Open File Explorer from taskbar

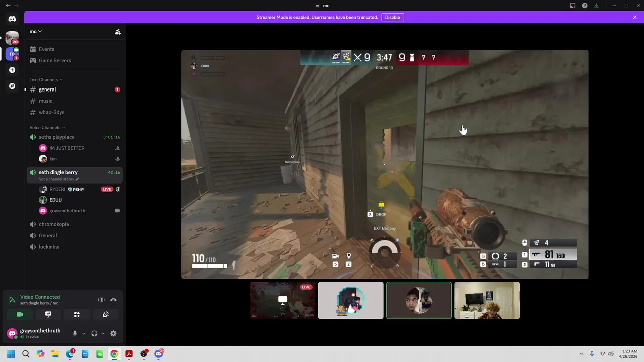55,354
